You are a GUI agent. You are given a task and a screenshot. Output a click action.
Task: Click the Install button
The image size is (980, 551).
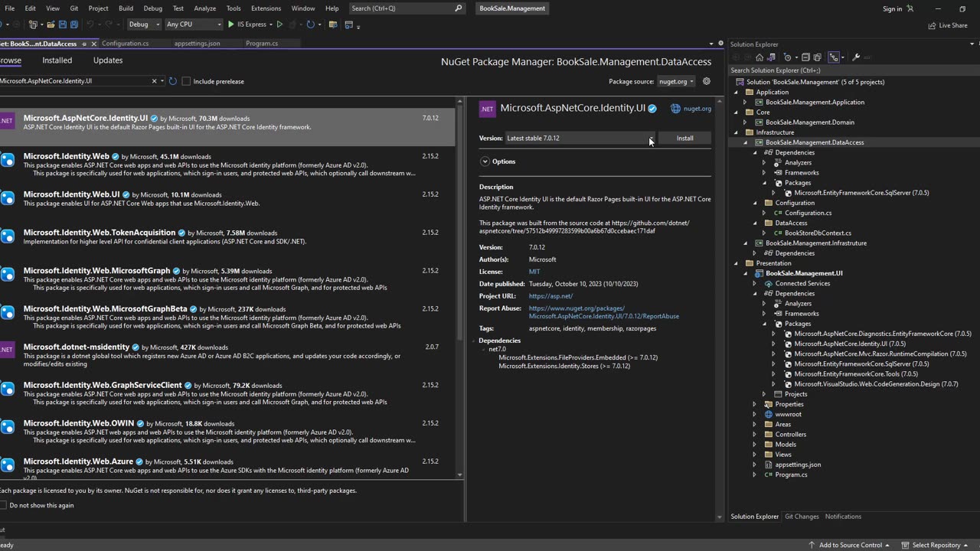685,139
